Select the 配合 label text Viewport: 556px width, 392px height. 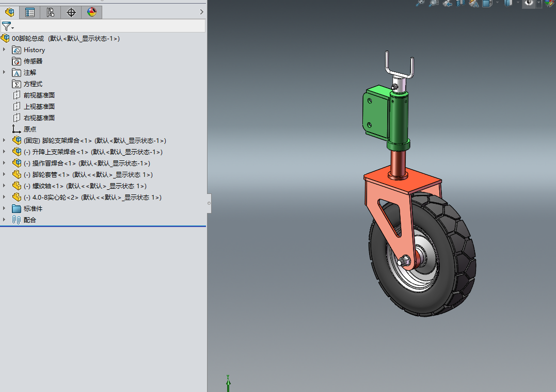click(30, 220)
